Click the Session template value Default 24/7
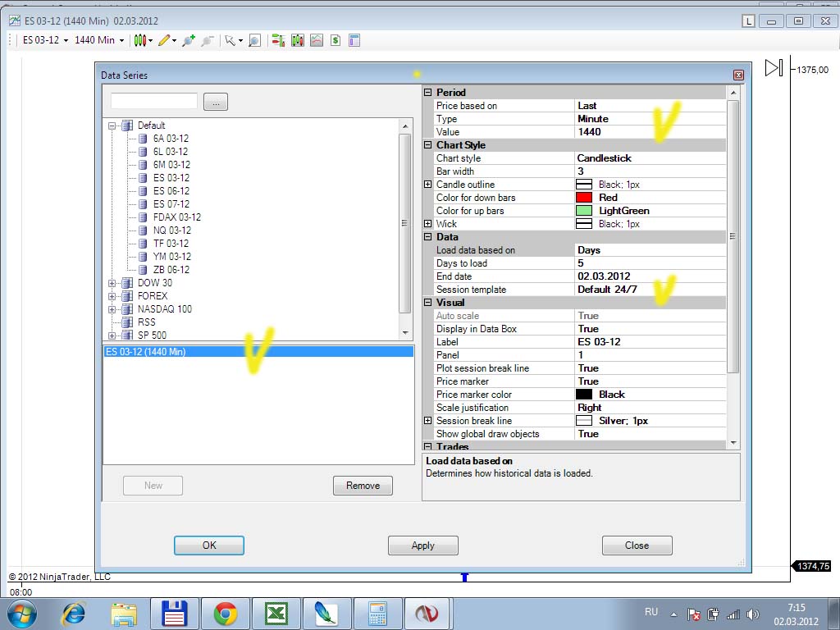The width and height of the screenshot is (840, 630). tap(651, 290)
